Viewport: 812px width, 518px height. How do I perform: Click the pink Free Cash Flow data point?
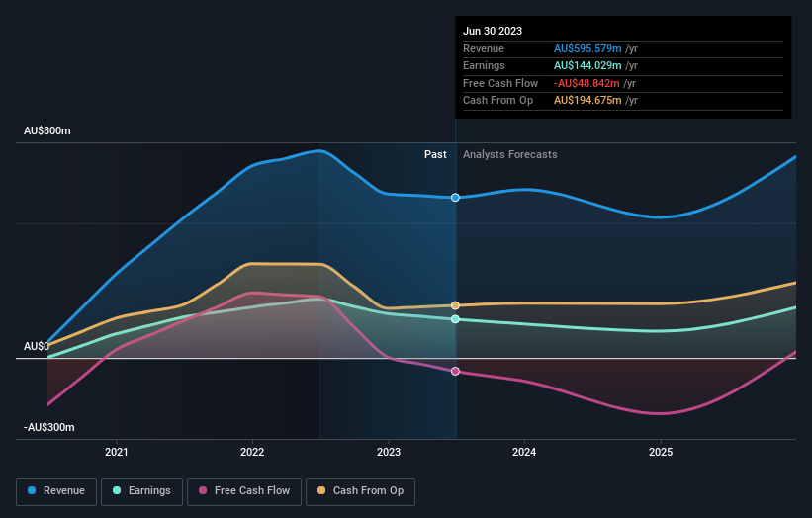click(x=455, y=371)
